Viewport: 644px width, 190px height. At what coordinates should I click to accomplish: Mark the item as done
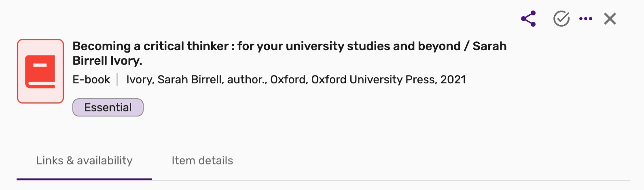[x=561, y=19]
